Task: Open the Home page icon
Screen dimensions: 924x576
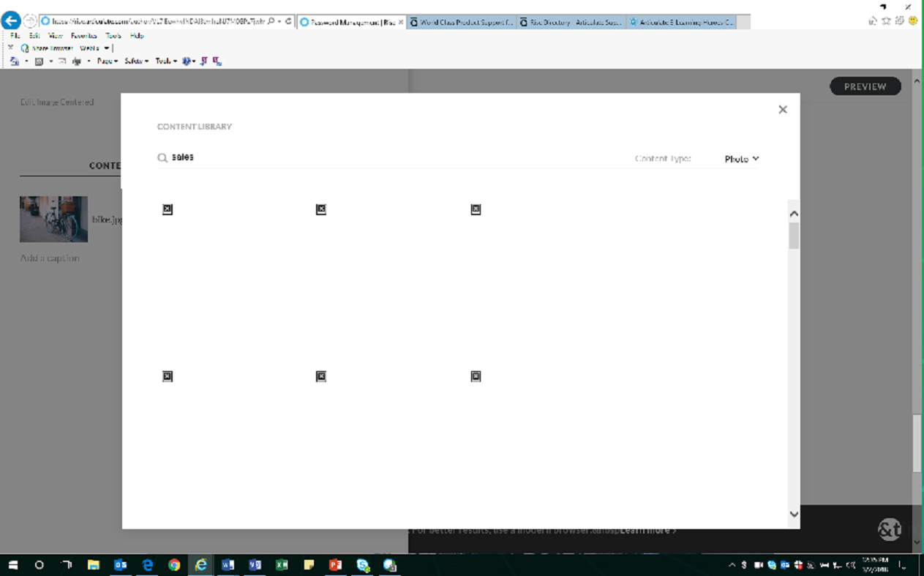Action: [x=873, y=20]
